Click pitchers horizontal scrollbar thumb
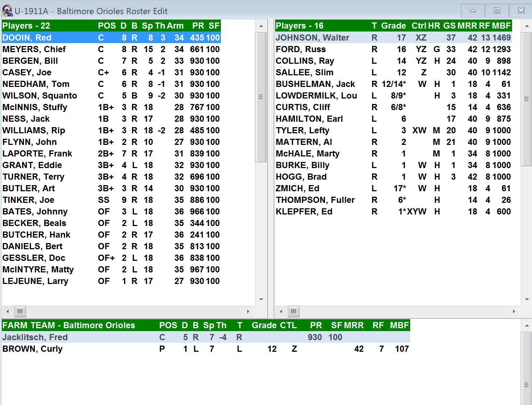Image resolution: width=532 pixels, height=405 pixels. 294,312
